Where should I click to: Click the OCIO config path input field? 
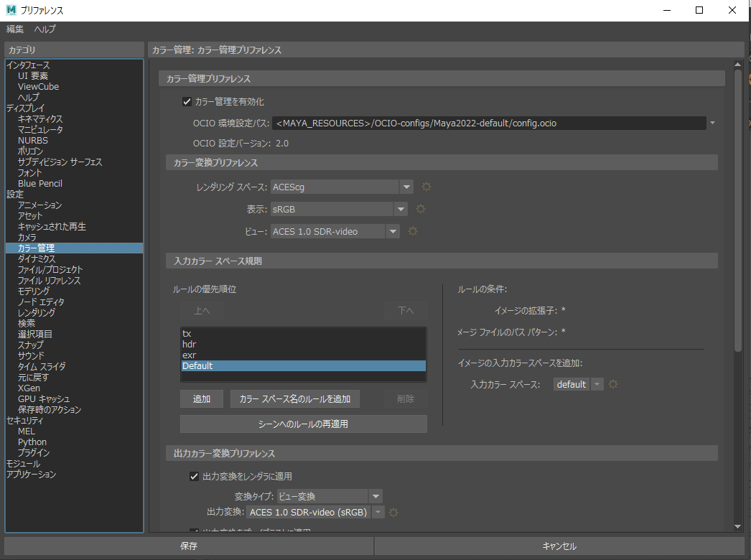pyautogui.click(x=489, y=123)
